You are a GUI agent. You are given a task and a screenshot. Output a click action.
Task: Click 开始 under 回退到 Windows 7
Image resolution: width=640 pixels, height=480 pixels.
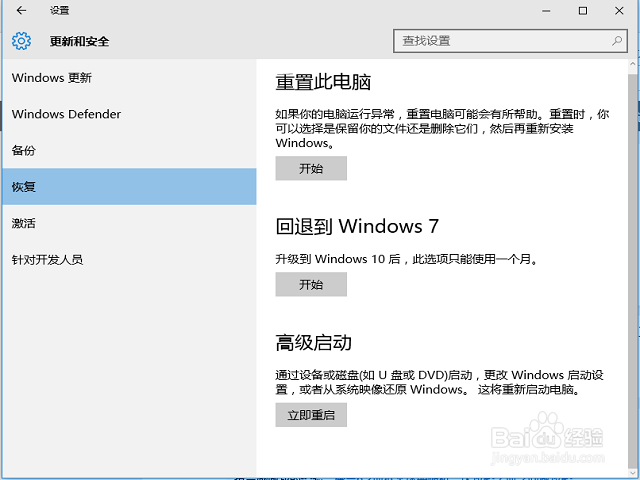pyautogui.click(x=311, y=284)
